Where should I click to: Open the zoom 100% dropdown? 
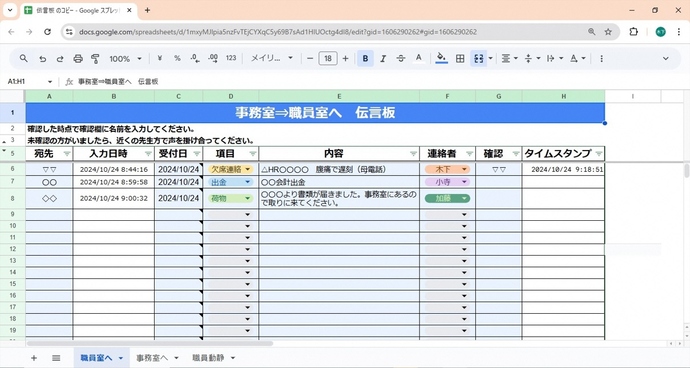coord(125,59)
